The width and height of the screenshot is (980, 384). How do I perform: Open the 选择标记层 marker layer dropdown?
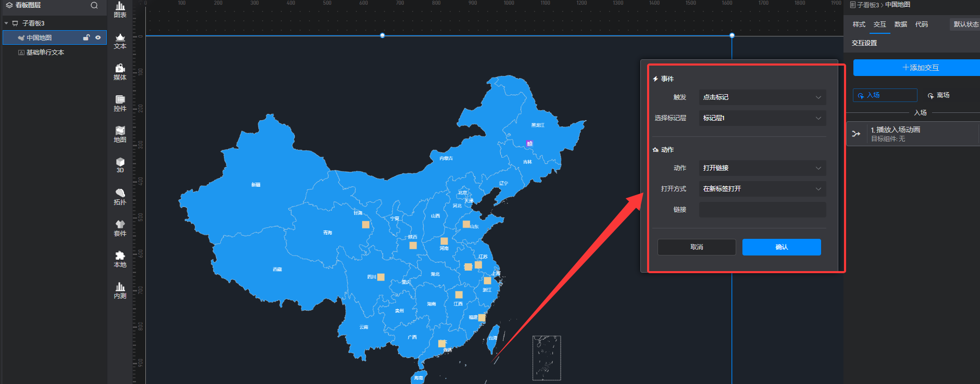[762, 118]
